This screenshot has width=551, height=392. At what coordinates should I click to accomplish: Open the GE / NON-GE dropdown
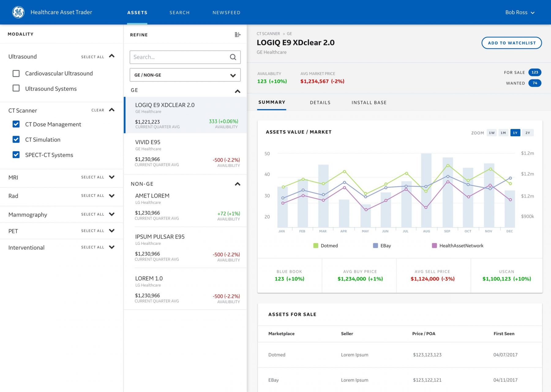pos(185,75)
